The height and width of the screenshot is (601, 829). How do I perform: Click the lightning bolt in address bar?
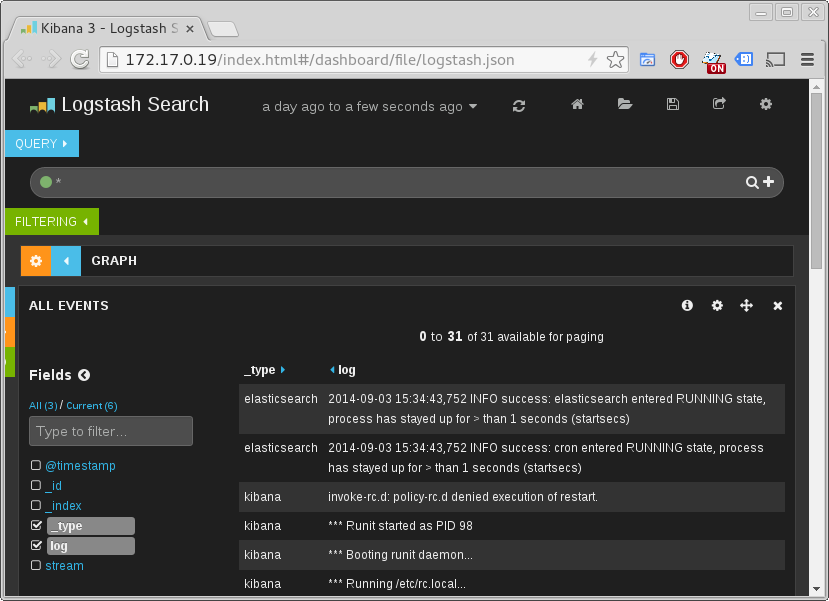(x=593, y=59)
